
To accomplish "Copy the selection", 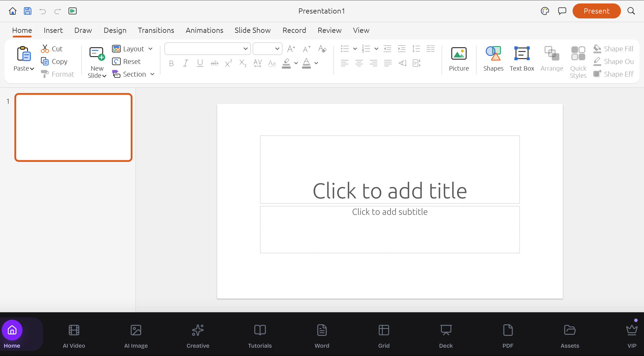I will pos(54,61).
